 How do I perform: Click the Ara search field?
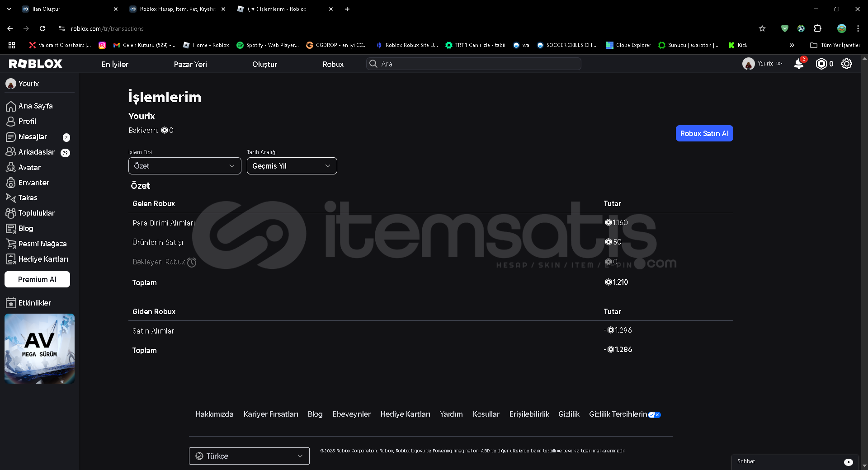point(474,64)
